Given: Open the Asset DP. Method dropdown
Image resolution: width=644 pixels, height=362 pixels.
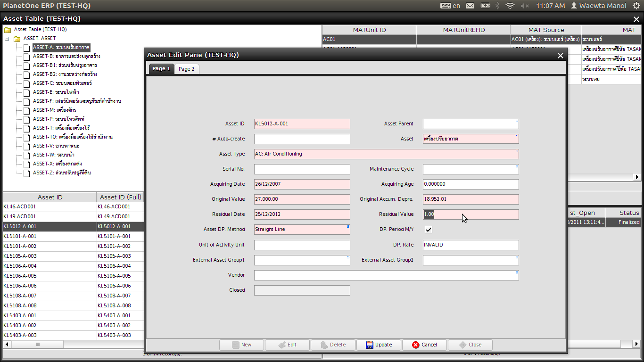Looking at the screenshot, I should coord(302,230).
